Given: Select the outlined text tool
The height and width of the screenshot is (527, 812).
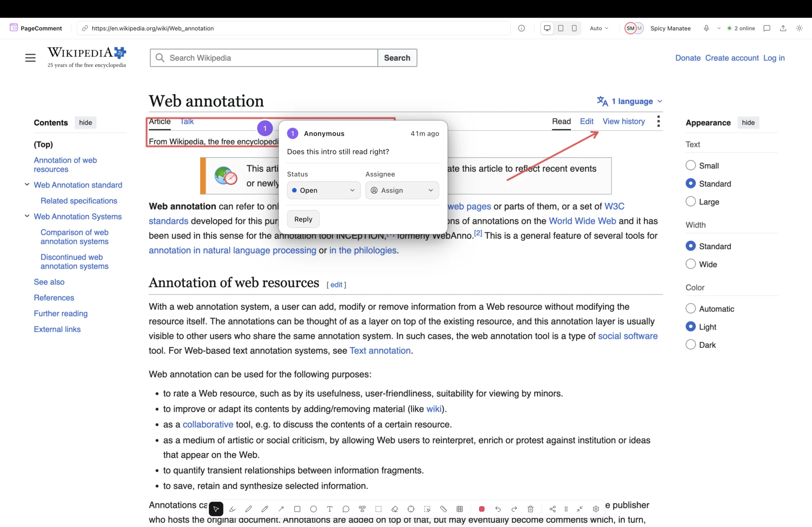Looking at the screenshot, I should pos(362,509).
